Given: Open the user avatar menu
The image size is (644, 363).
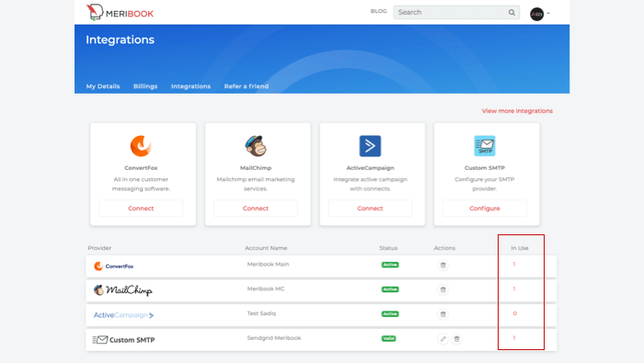Looking at the screenshot, I should [536, 14].
